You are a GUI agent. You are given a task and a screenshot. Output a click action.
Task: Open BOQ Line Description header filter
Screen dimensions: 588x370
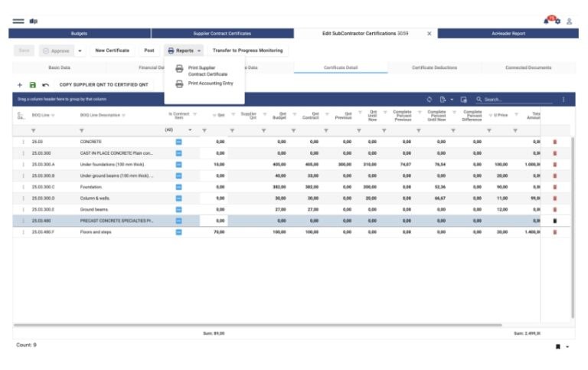(x=123, y=115)
